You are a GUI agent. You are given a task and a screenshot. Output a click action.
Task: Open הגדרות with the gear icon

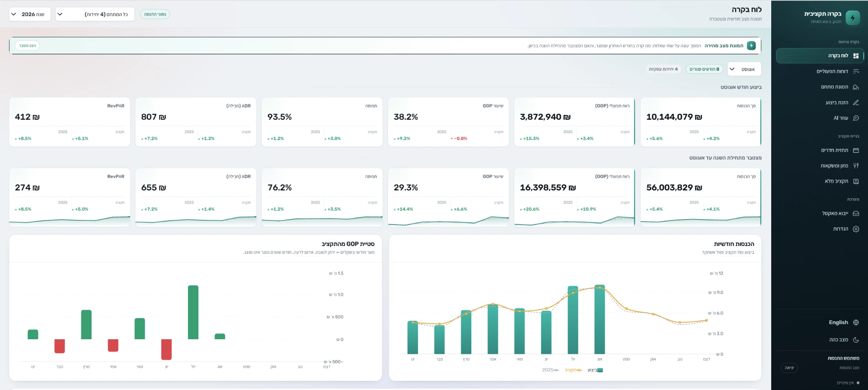[856, 229]
